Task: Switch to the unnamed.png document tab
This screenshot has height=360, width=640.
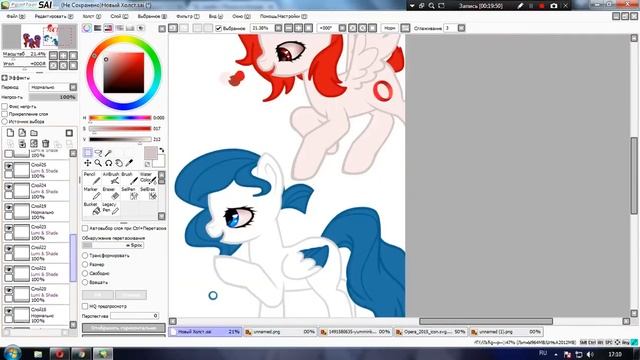Action: 280,332
